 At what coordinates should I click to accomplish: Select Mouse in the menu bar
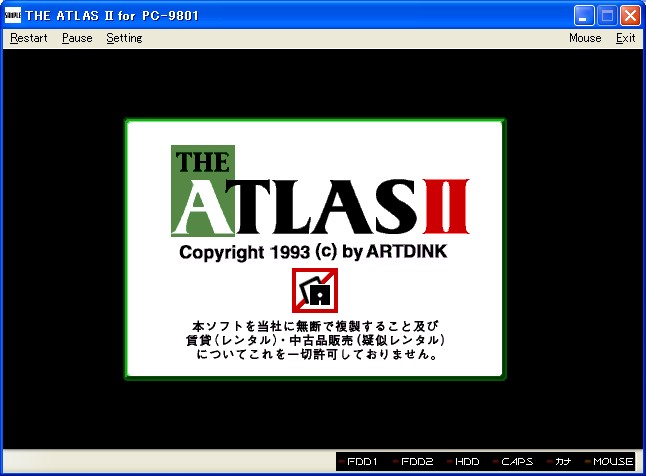pyautogui.click(x=585, y=38)
